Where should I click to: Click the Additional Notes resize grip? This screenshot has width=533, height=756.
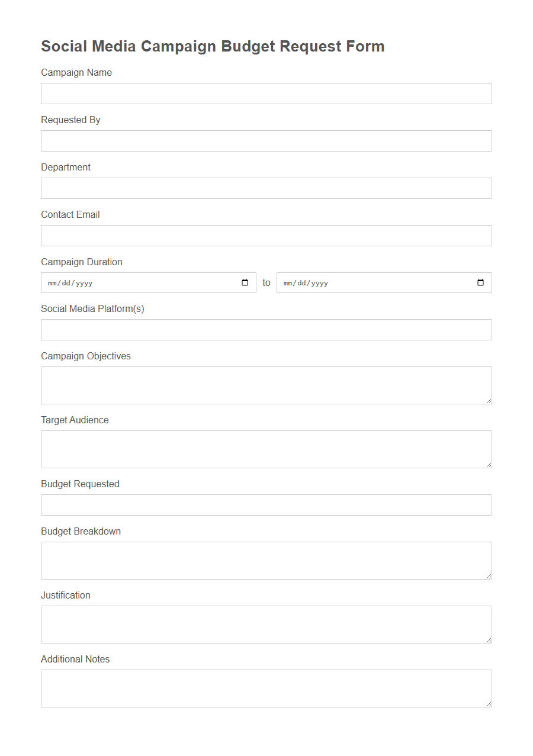pyautogui.click(x=490, y=705)
